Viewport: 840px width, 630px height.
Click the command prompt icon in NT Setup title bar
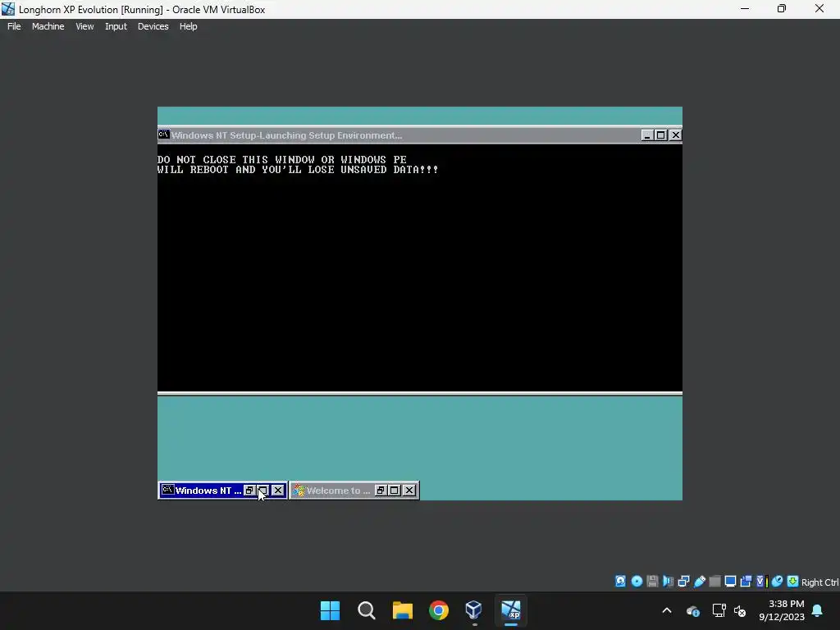coord(163,135)
